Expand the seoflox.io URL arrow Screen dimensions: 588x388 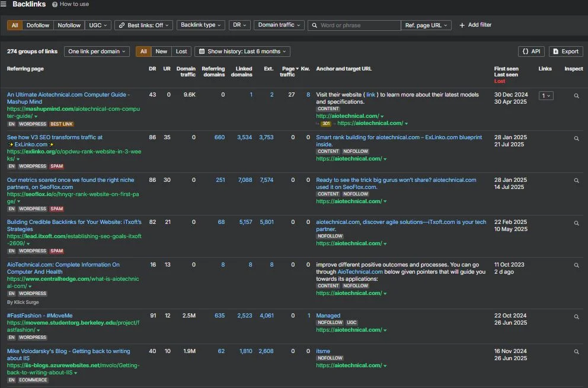click(19, 201)
